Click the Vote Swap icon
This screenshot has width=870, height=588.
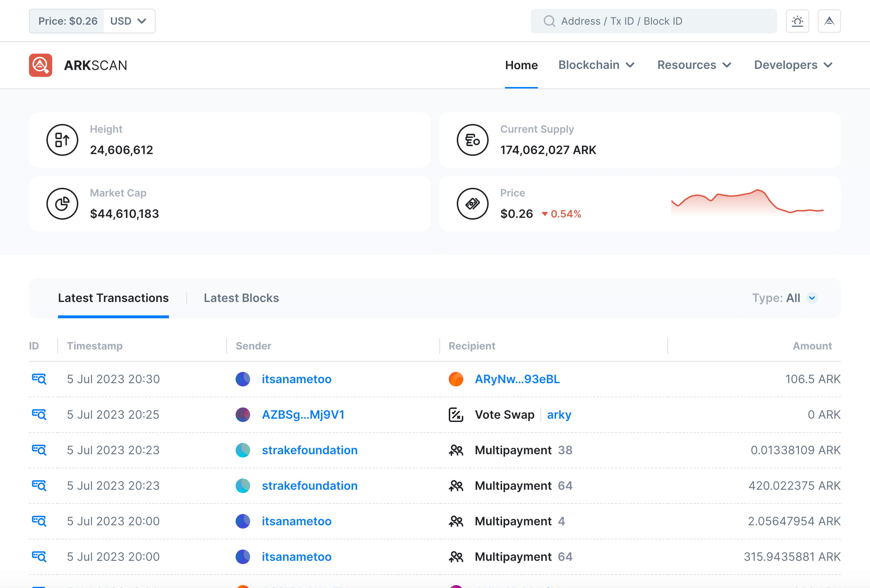(456, 414)
